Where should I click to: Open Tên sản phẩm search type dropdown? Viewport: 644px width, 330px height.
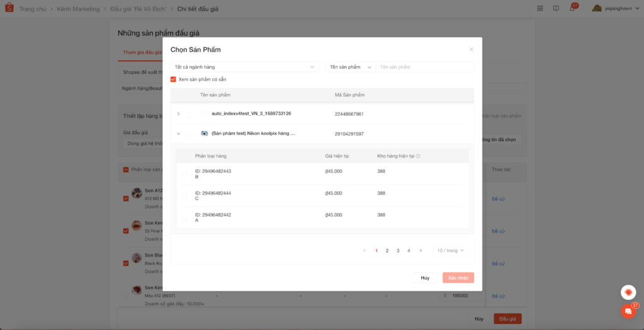coord(350,67)
